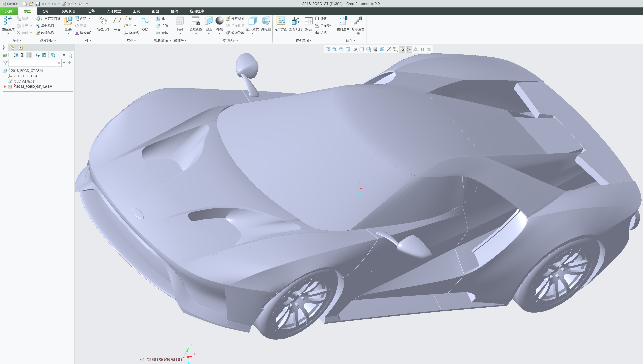Click Zoom Out icon in graphics toolbar
The image size is (643, 364).
tap(341, 49)
